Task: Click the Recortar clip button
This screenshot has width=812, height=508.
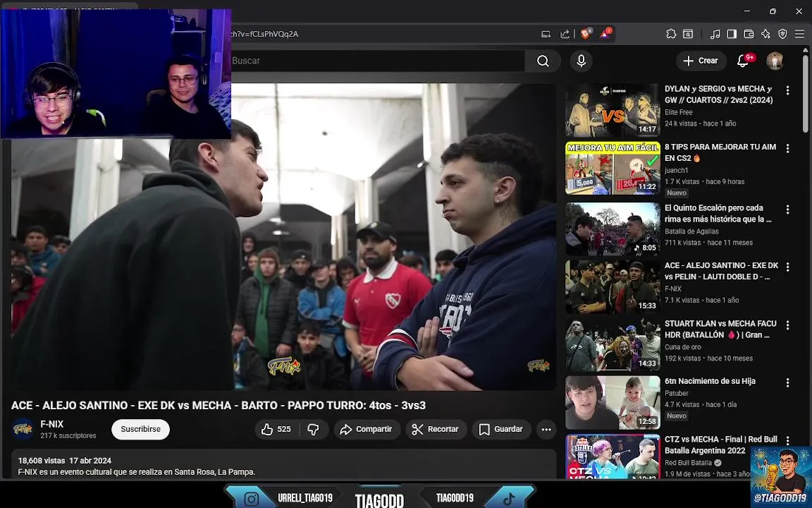Action: click(x=436, y=429)
